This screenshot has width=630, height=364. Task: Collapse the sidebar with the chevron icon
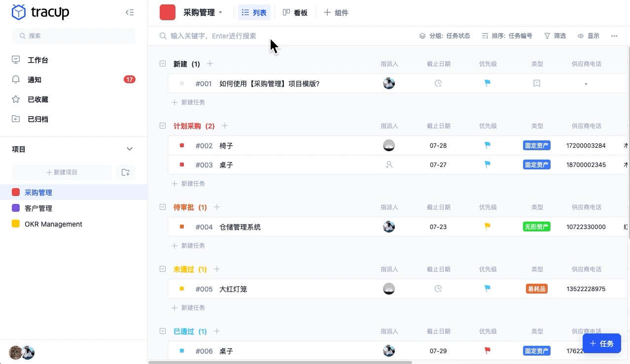(x=130, y=12)
